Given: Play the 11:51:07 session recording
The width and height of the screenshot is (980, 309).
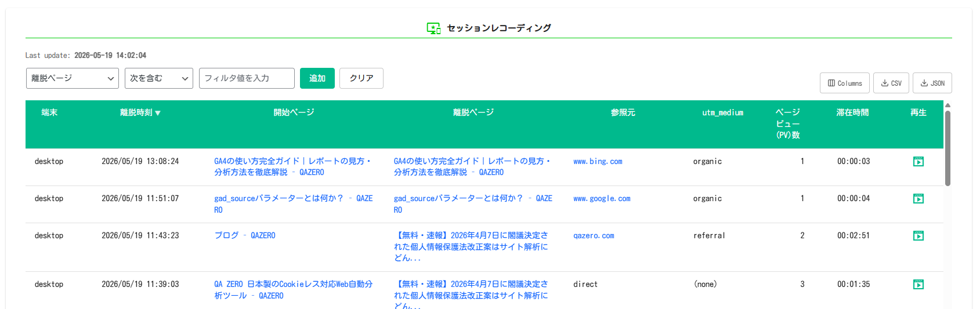Looking at the screenshot, I should [x=918, y=199].
